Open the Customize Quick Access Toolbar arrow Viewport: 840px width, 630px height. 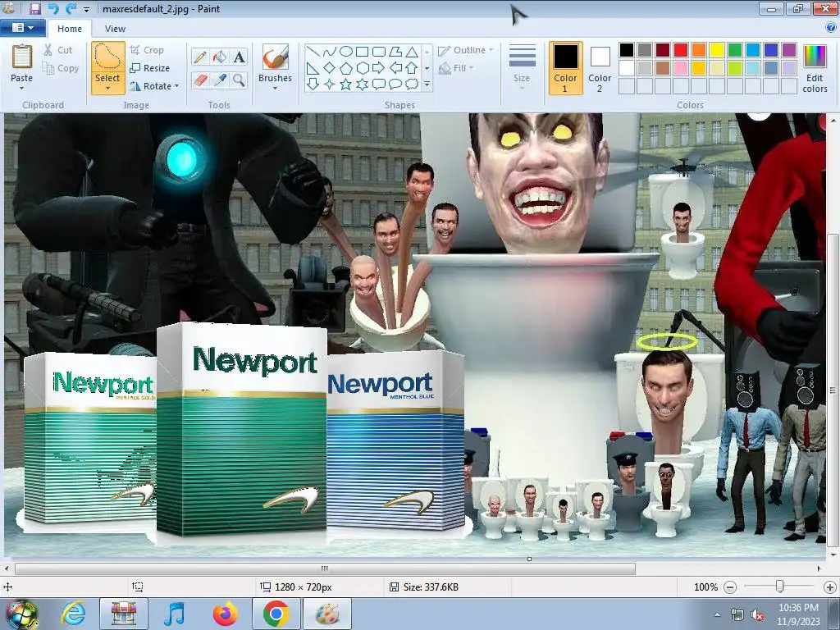pos(87,10)
